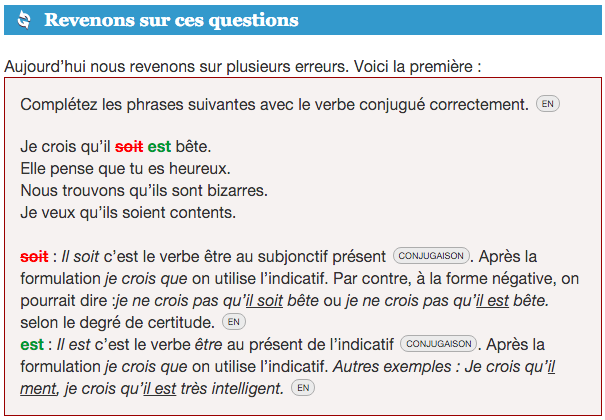The width and height of the screenshot is (605, 420).
Task: Select the sentence 'Nous trouvons qu'ils sont bizarres.'
Action: (x=144, y=191)
